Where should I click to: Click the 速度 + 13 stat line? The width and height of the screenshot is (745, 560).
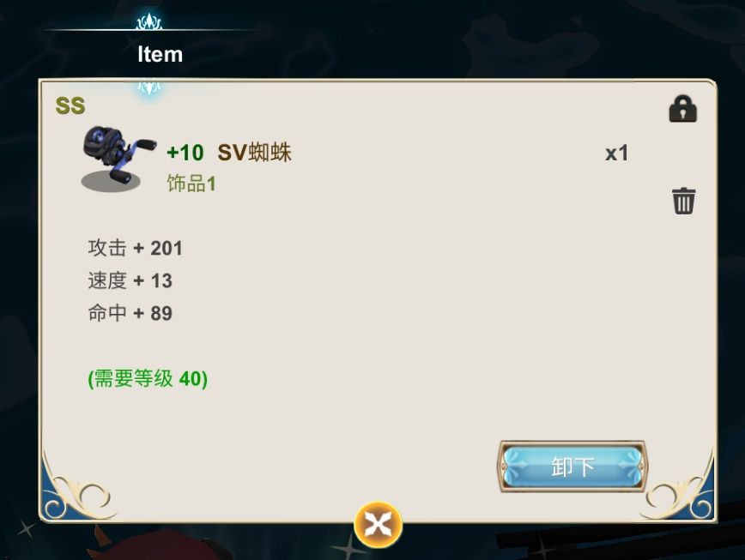(x=130, y=280)
